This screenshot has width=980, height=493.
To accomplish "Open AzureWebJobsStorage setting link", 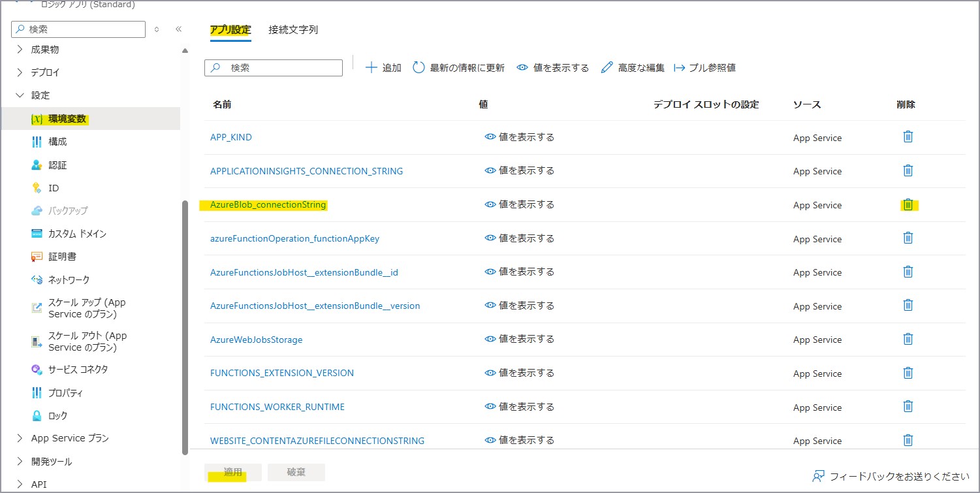I will [257, 340].
